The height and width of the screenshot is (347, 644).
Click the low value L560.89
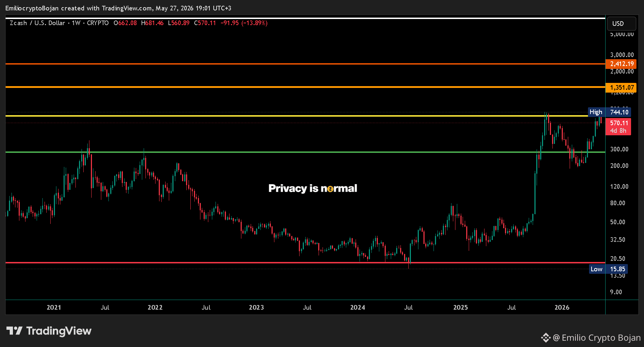179,23
